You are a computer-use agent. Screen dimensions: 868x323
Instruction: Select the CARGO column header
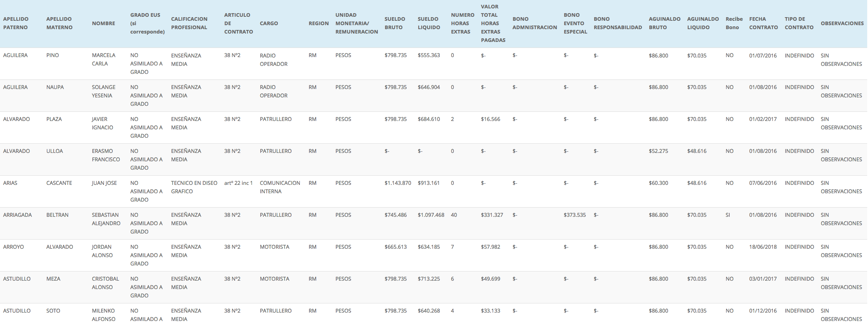click(x=269, y=23)
